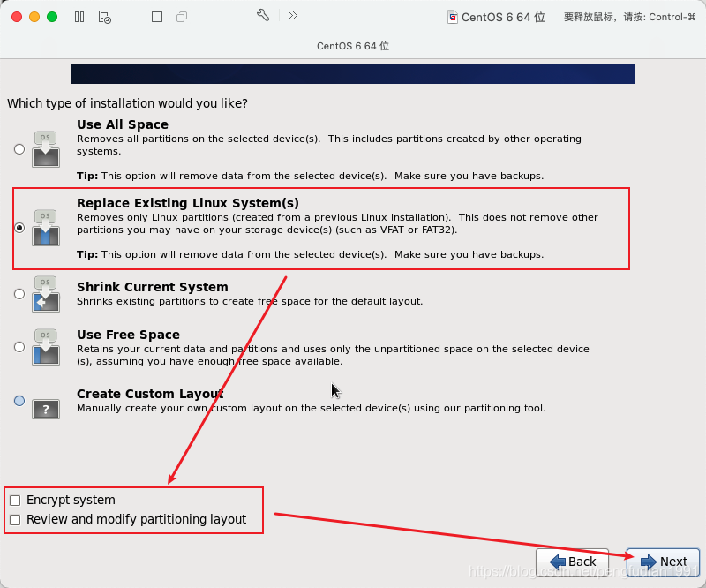Select Use All Space radio button

coord(19,149)
